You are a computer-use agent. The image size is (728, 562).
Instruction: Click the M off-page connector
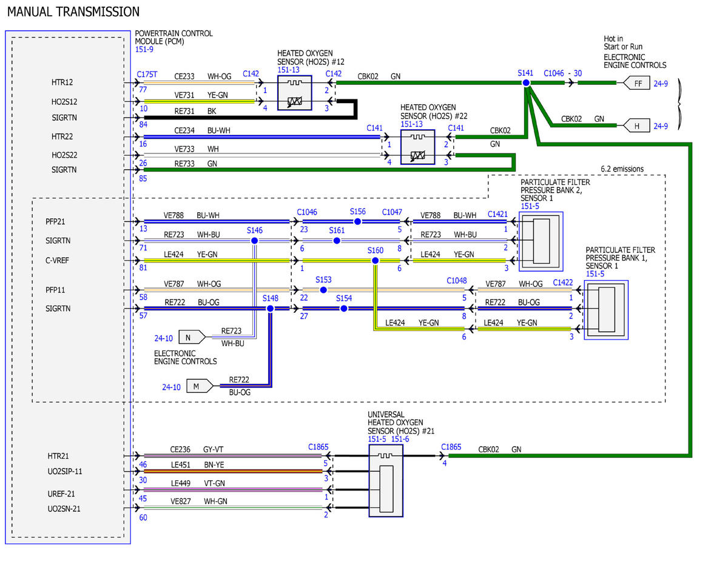[200, 386]
